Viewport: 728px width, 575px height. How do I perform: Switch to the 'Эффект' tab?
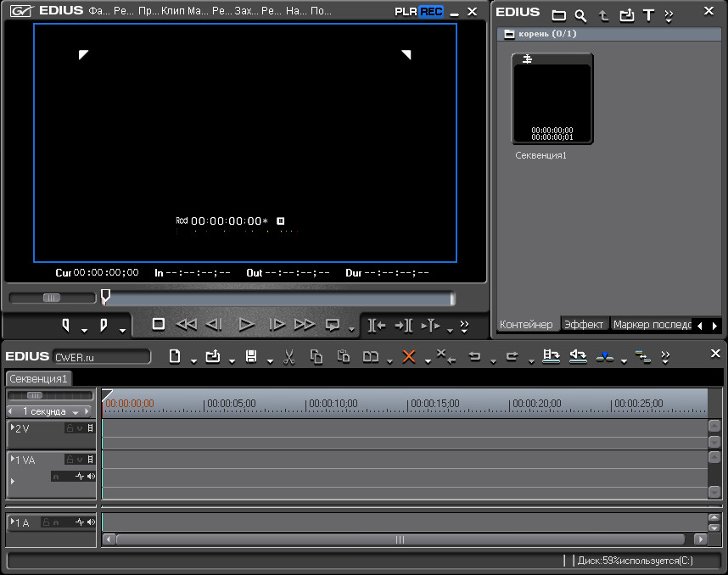coord(584,325)
